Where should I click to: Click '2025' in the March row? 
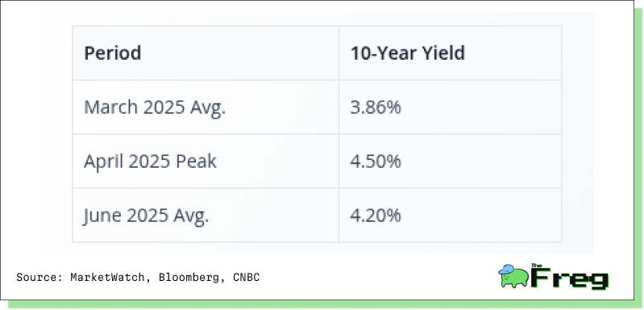pos(164,107)
